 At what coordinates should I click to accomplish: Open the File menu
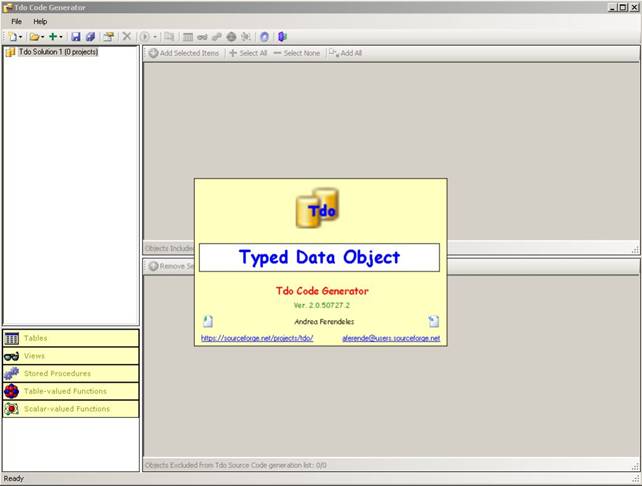[16, 21]
